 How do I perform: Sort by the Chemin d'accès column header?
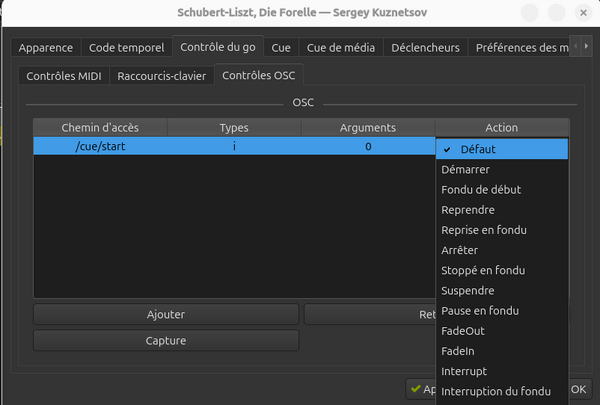click(x=100, y=128)
